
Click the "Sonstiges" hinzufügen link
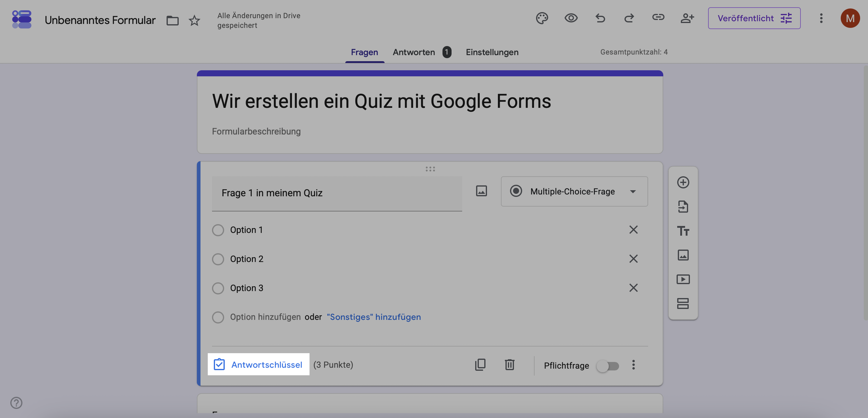(x=374, y=317)
